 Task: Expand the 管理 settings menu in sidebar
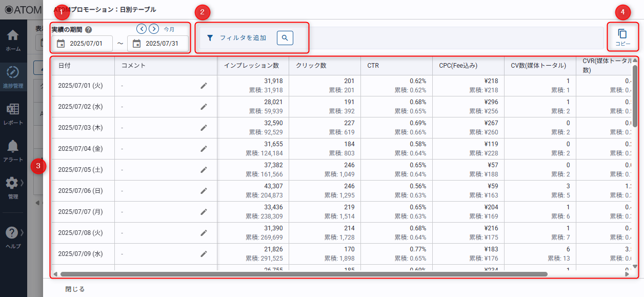click(13, 188)
